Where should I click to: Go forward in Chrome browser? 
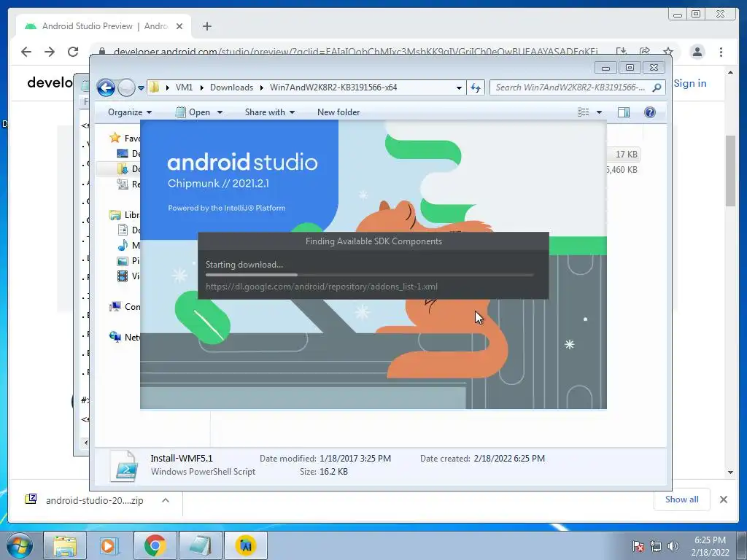point(50,52)
